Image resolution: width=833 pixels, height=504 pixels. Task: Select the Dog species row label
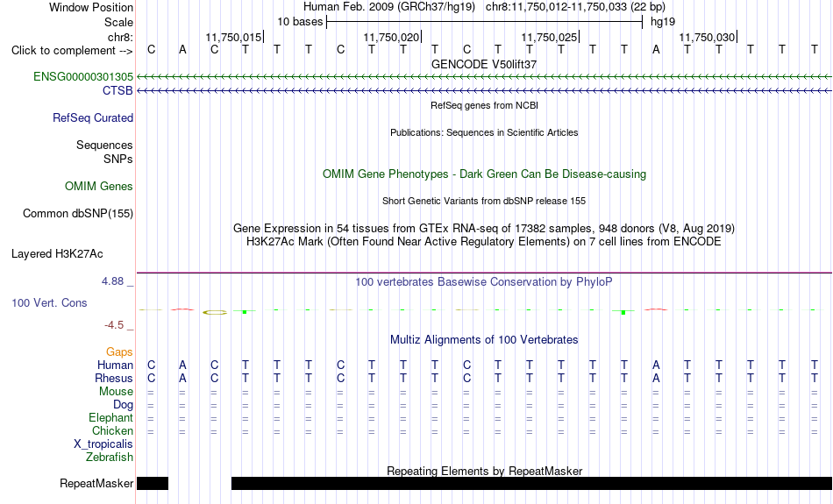pos(124,405)
